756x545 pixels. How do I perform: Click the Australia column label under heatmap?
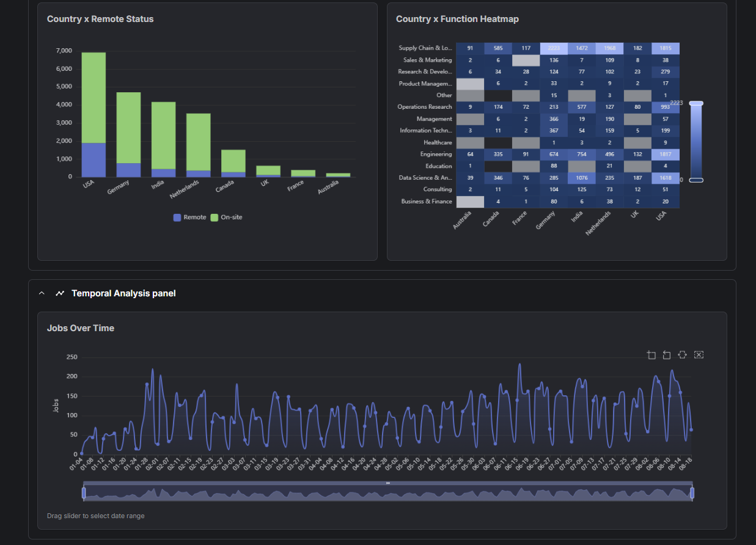point(462,220)
